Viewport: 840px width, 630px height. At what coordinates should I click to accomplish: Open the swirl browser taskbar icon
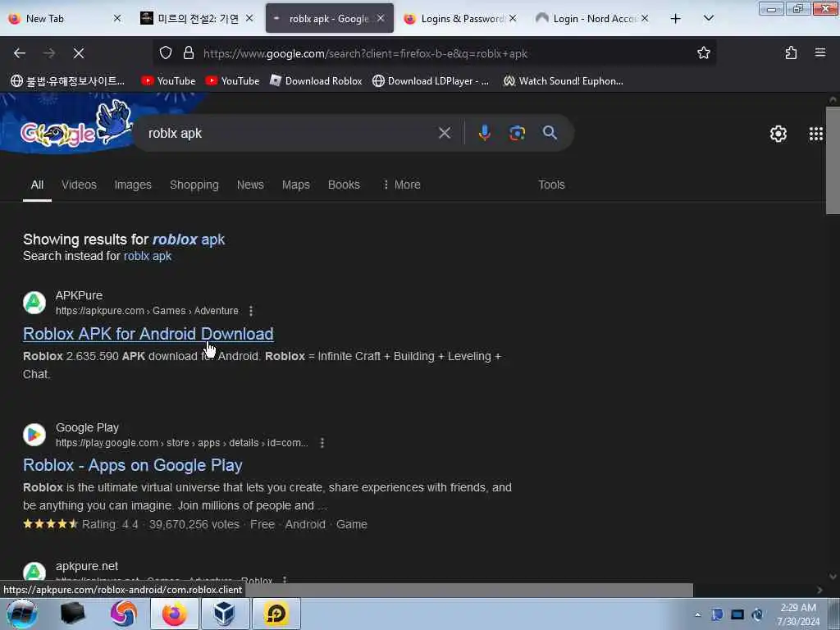124,614
